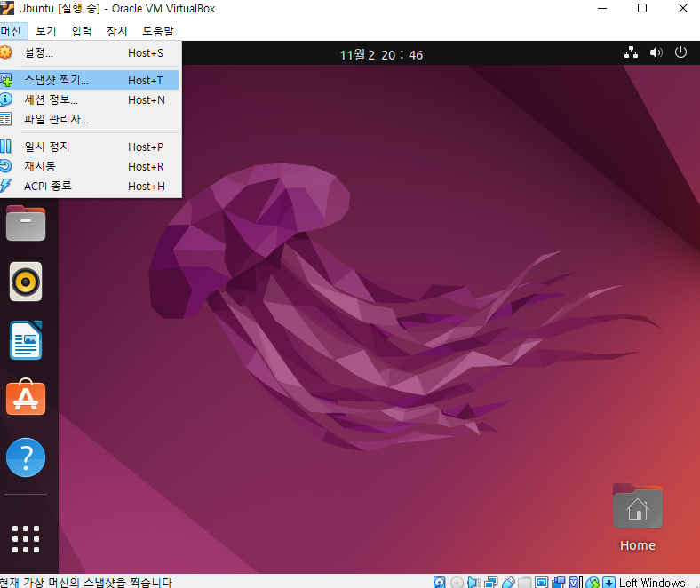The width and height of the screenshot is (700, 588).
Task: Click the Left Windows host key label
Action: 652,582
